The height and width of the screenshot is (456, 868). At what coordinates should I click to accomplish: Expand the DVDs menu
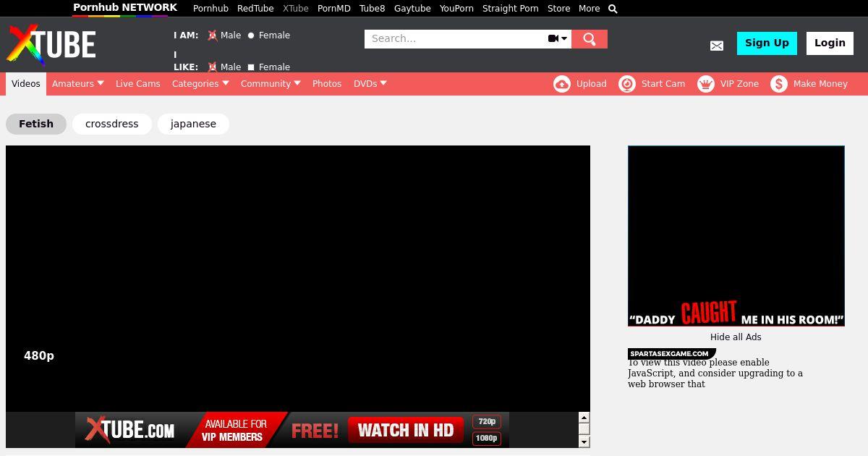(370, 84)
